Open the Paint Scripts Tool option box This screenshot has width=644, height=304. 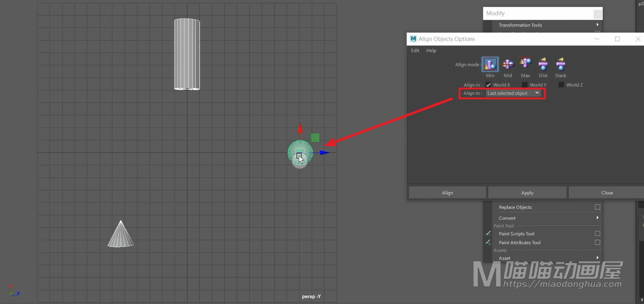pyautogui.click(x=597, y=233)
